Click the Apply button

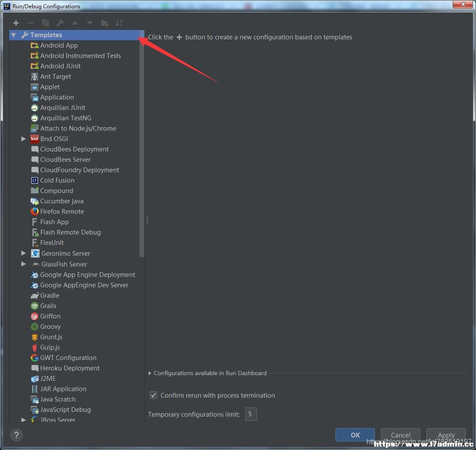pyautogui.click(x=446, y=435)
